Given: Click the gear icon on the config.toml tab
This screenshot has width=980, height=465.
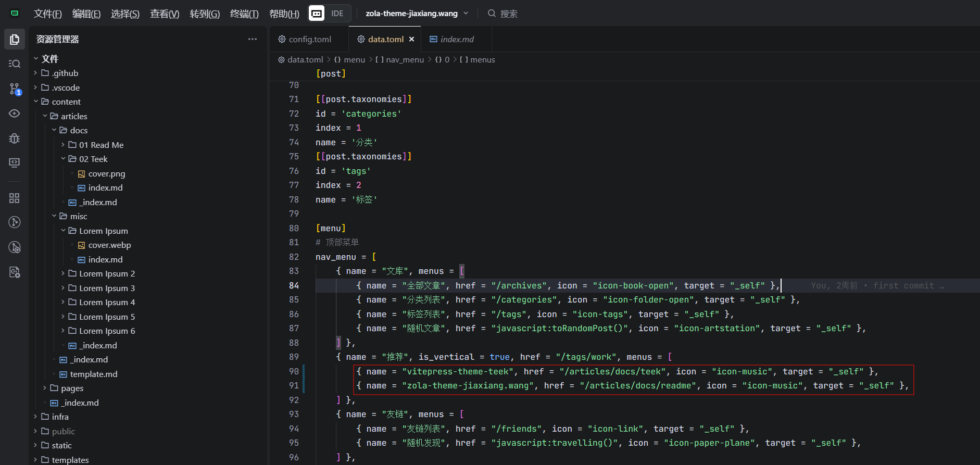Looking at the screenshot, I should point(282,39).
